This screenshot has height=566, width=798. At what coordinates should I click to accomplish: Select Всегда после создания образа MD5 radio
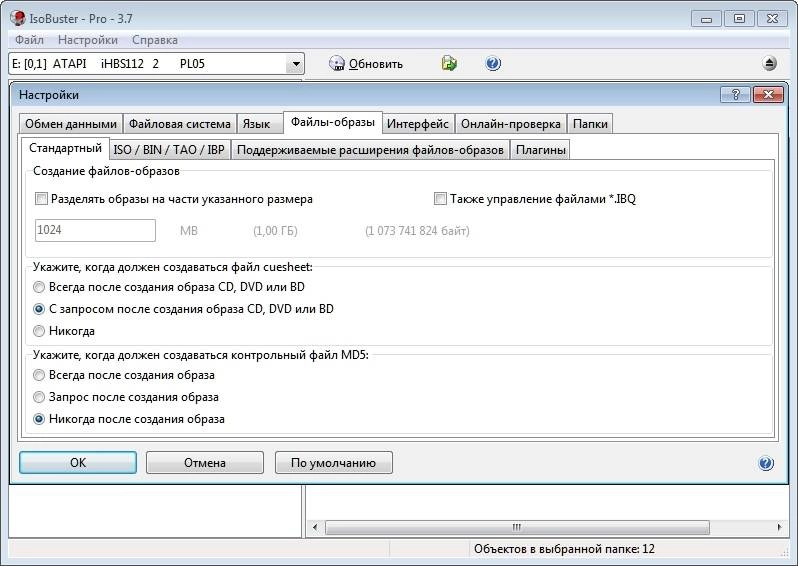click(39, 375)
